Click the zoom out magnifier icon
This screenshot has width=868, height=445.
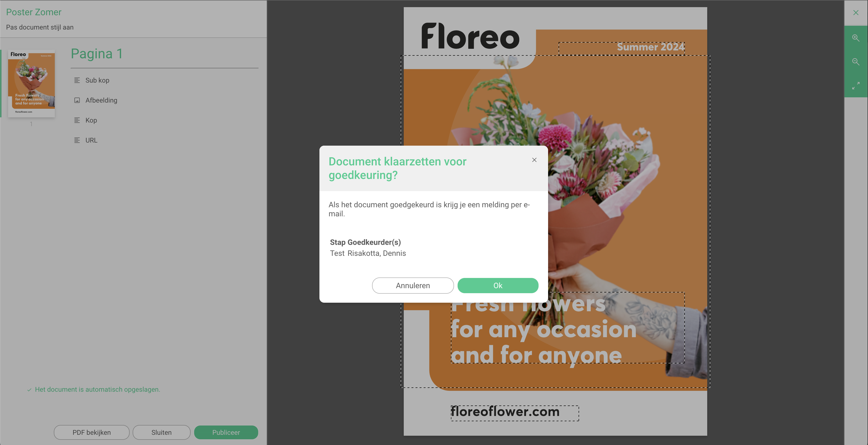tap(856, 62)
